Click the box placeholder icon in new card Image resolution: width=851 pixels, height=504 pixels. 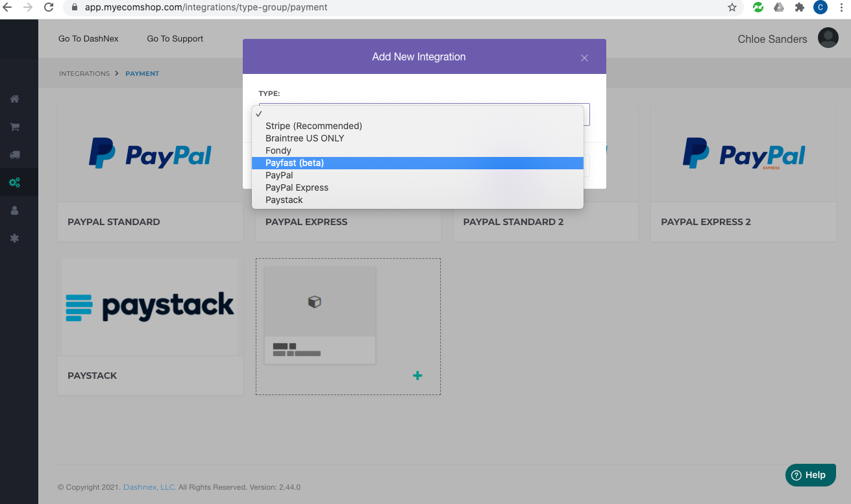click(315, 302)
